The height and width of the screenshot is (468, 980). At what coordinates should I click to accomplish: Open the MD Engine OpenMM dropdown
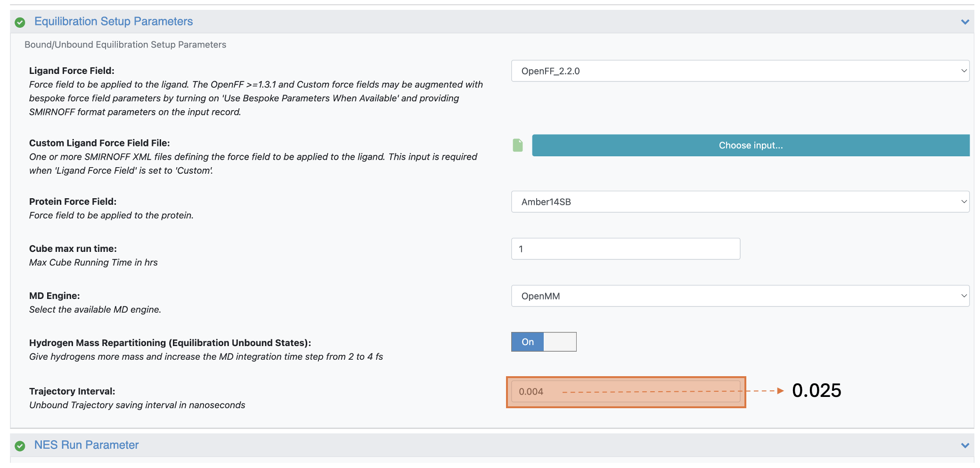740,296
